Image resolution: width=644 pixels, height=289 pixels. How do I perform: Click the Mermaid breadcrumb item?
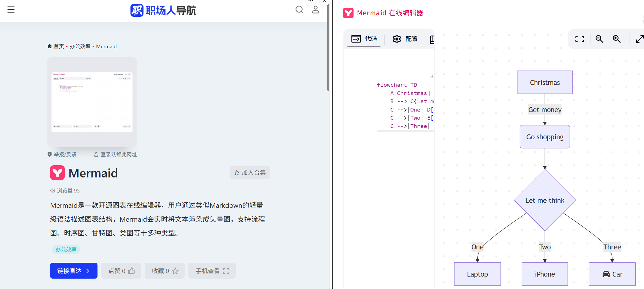coord(106,47)
